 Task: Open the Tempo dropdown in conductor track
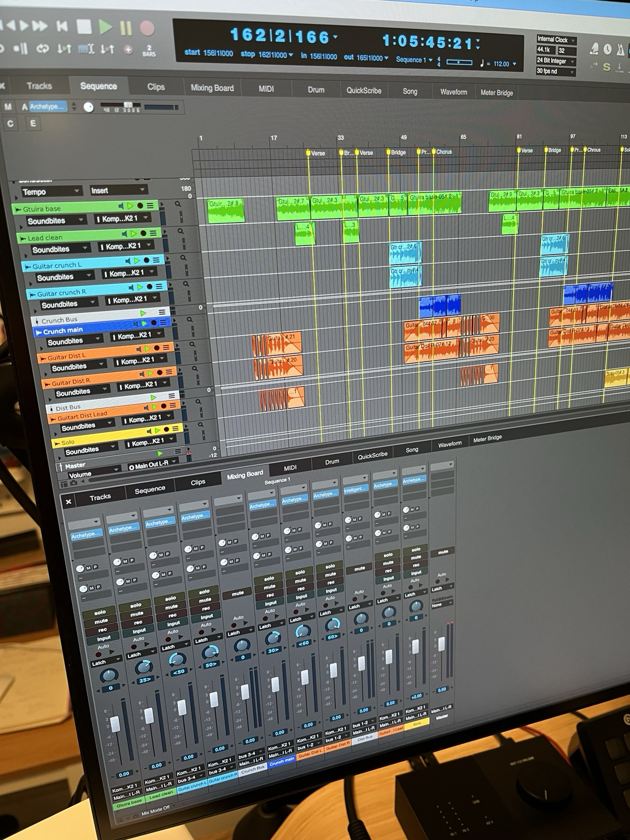click(51, 191)
